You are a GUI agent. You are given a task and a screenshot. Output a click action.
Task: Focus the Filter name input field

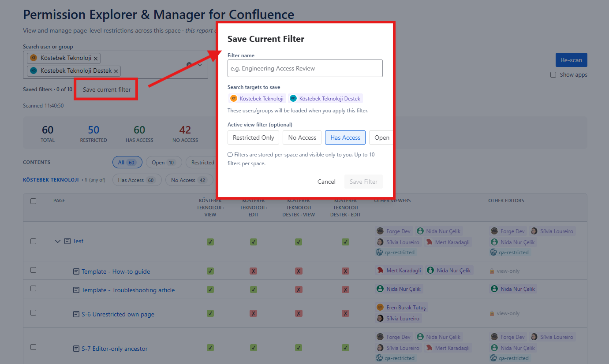click(x=305, y=68)
